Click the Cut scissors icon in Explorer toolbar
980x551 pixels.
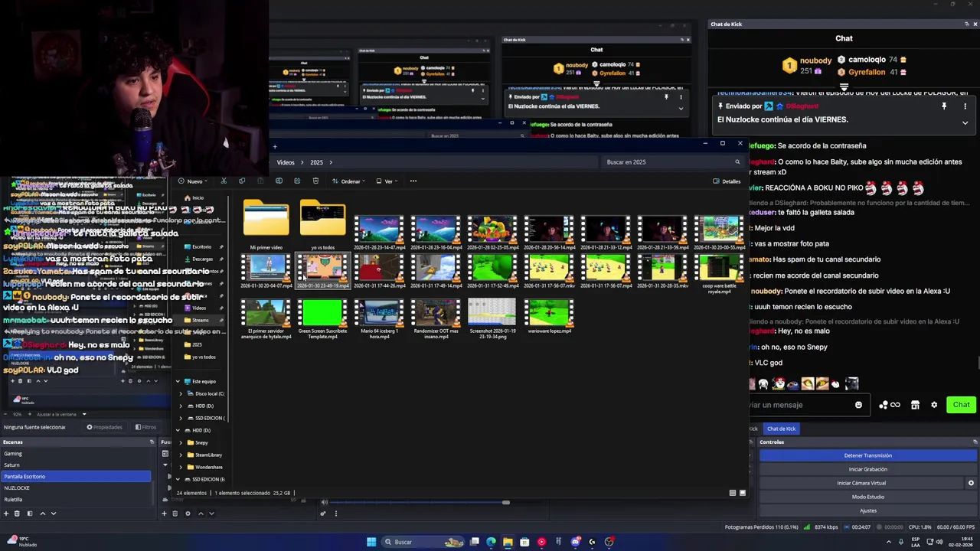point(224,181)
